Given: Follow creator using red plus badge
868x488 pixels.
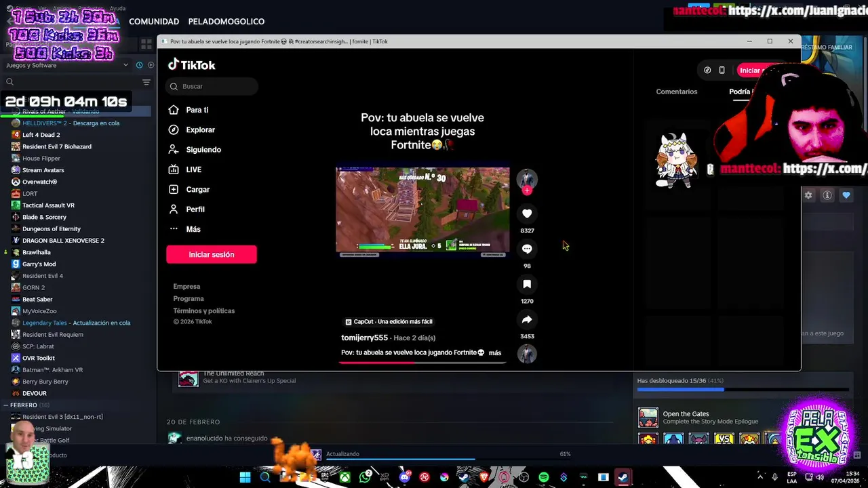Looking at the screenshot, I should tap(527, 190).
